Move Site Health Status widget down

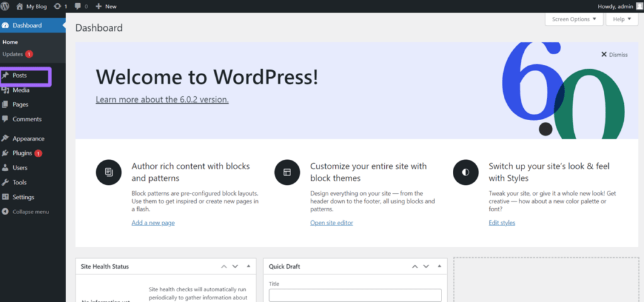pyautogui.click(x=235, y=267)
